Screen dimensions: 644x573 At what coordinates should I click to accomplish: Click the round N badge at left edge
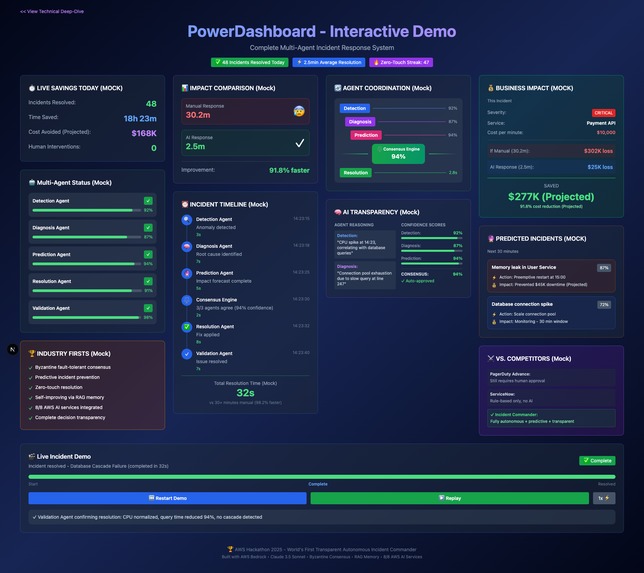point(12,349)
